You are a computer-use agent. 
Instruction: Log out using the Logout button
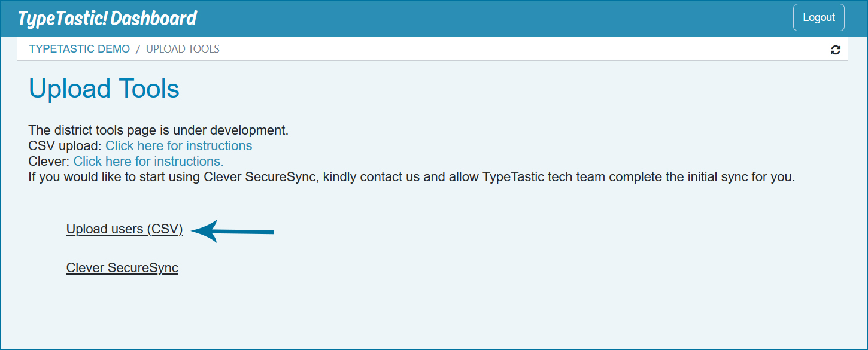pos(818,17)
